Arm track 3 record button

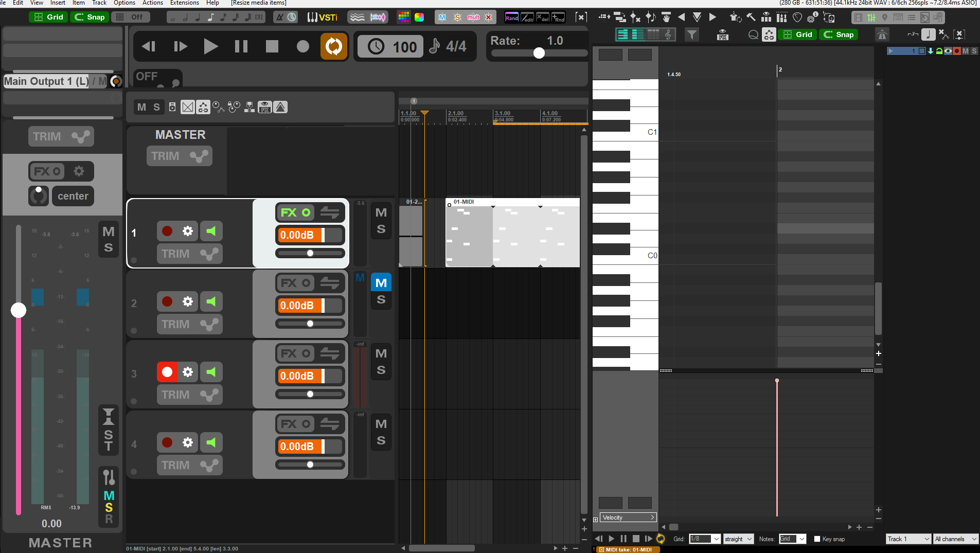167,372
